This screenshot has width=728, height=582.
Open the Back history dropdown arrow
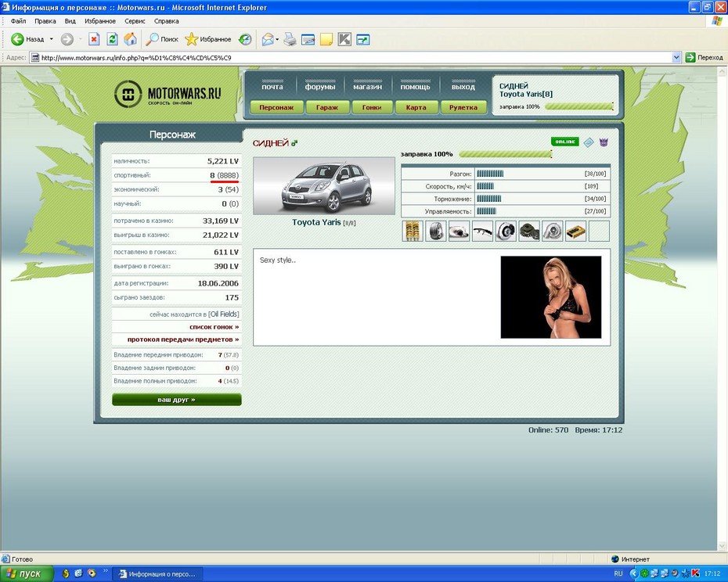[52, 39]
